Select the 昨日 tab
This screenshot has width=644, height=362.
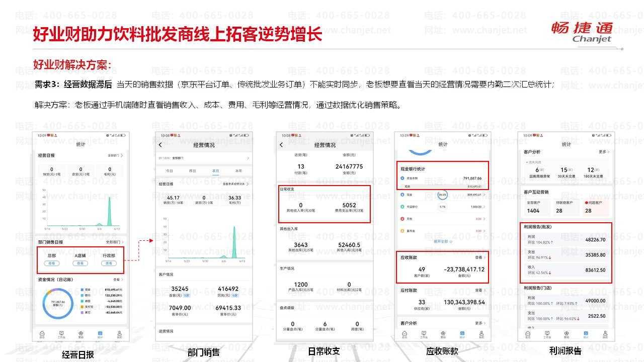pos(192,171)
